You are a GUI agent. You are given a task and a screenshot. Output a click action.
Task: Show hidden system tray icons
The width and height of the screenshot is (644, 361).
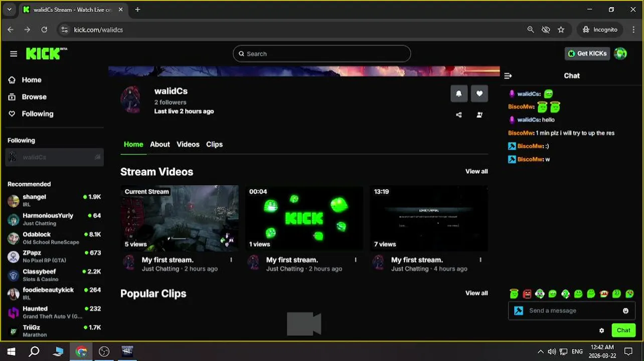click(x=540, y=351)
